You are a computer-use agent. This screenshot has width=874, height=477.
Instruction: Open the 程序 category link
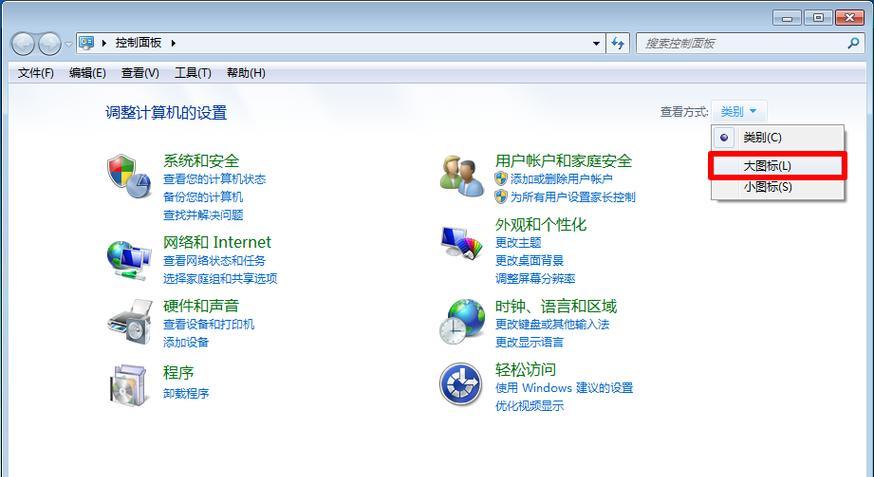click(x=178, y=372)
